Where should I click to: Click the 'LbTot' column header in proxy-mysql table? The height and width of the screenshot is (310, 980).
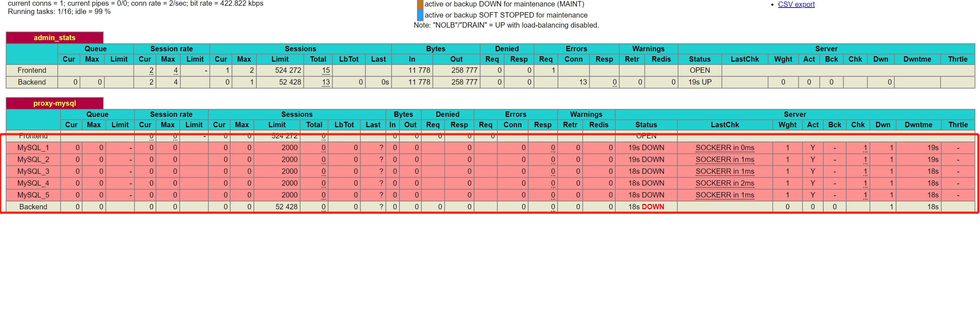344,125
